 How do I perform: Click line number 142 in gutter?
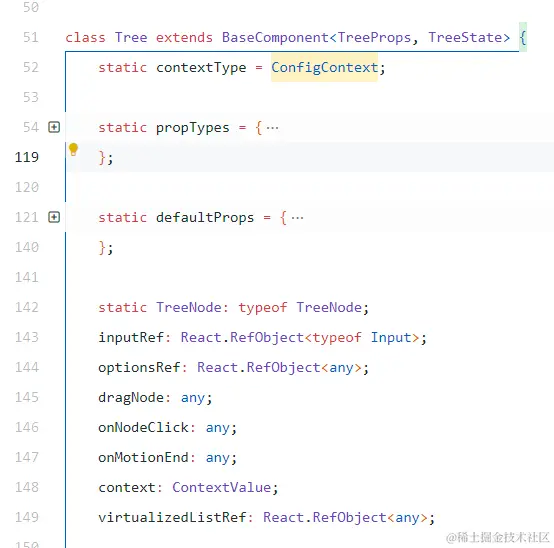pos(26,307)
